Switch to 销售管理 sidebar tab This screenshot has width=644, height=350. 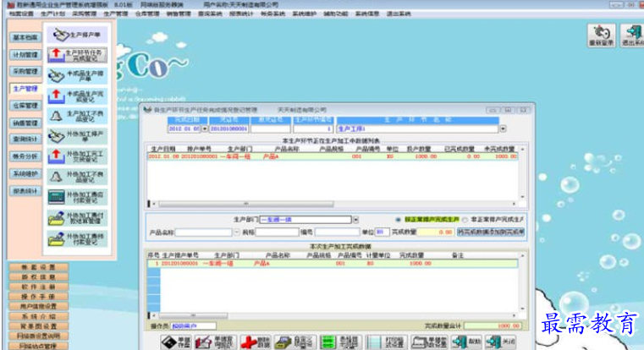pos(25,123)
